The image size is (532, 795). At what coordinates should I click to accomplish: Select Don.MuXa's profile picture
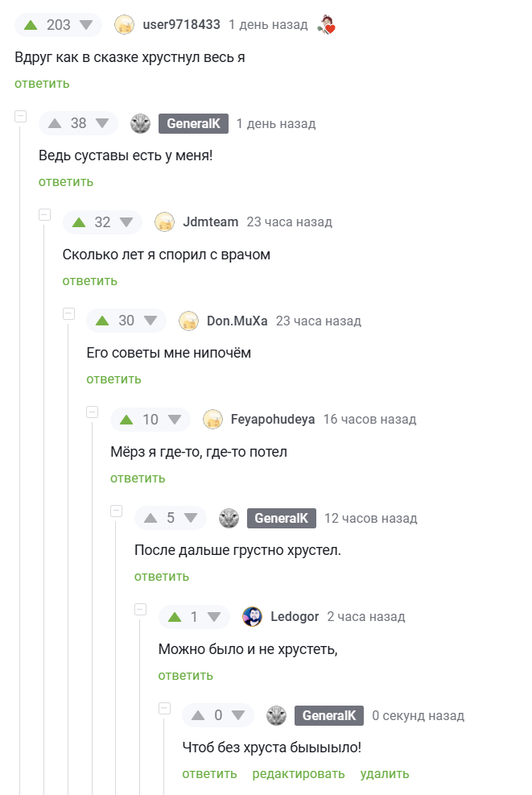(x=189, y=321)
